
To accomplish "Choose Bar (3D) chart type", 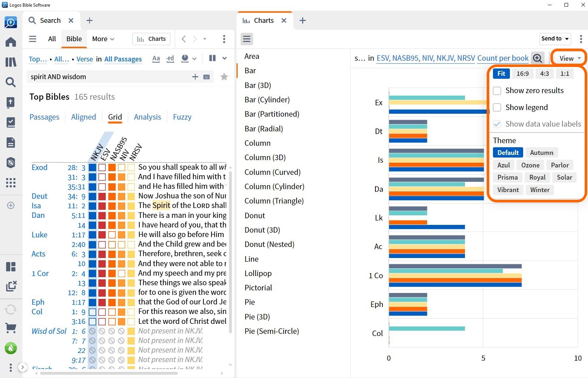I will coord(258,85).
